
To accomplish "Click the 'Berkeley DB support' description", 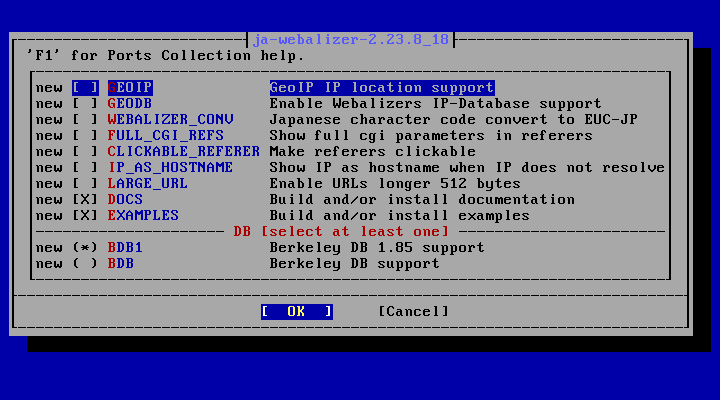I will click(355, 264).
